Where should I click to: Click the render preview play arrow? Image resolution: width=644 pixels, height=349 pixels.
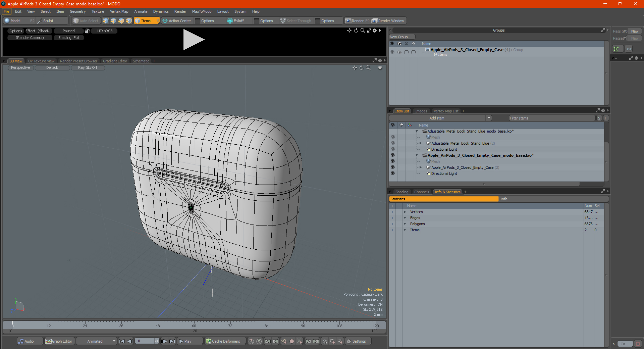pos(193,40)
